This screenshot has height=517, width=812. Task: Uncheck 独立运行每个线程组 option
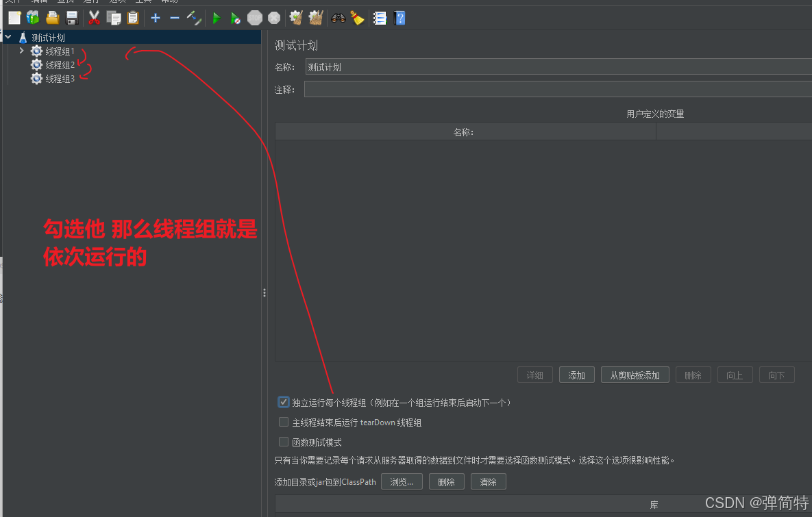[x=283, y=402]
